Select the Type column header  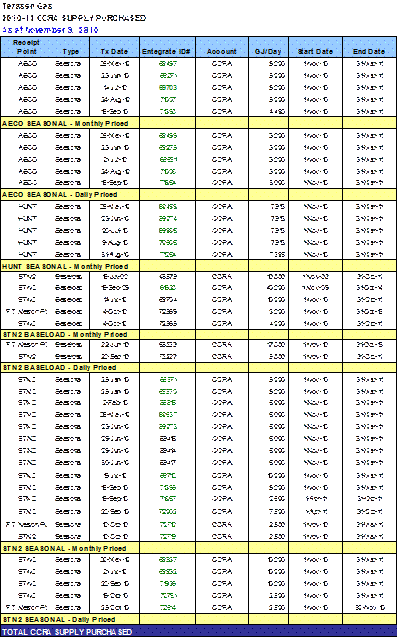pos(71,52)
